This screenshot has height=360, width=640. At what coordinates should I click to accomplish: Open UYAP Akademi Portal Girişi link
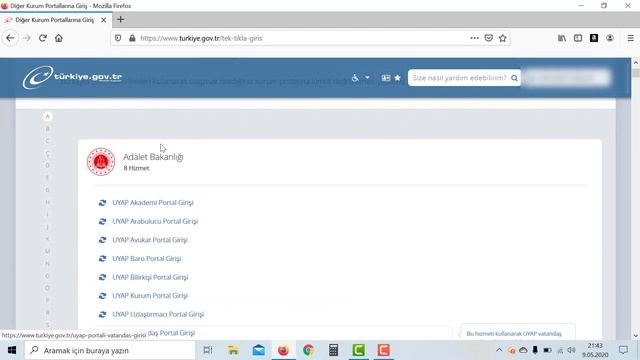point(153,202)
